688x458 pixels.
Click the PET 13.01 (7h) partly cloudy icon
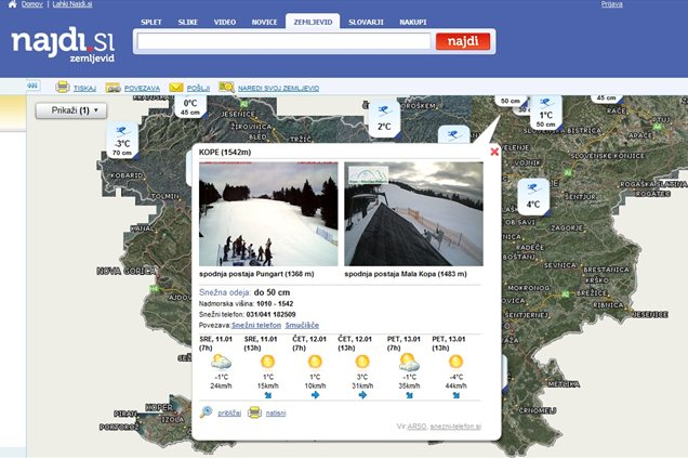tap(409, 362)
